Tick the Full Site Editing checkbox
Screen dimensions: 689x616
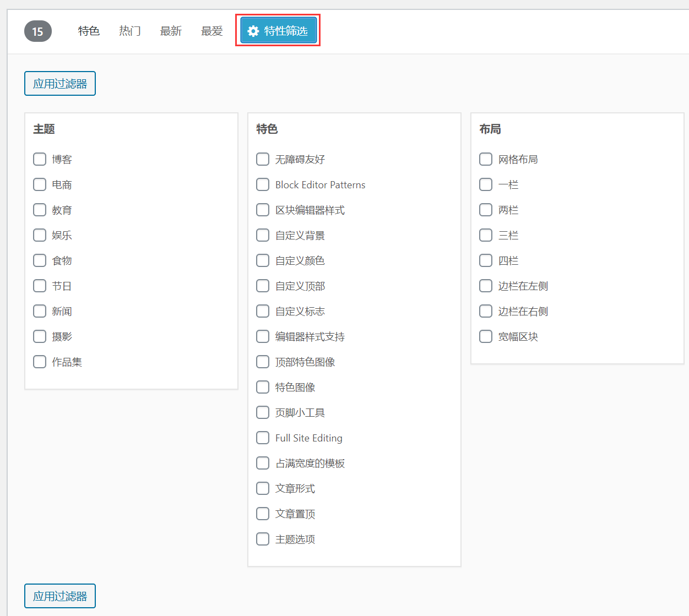coord(263,438)
